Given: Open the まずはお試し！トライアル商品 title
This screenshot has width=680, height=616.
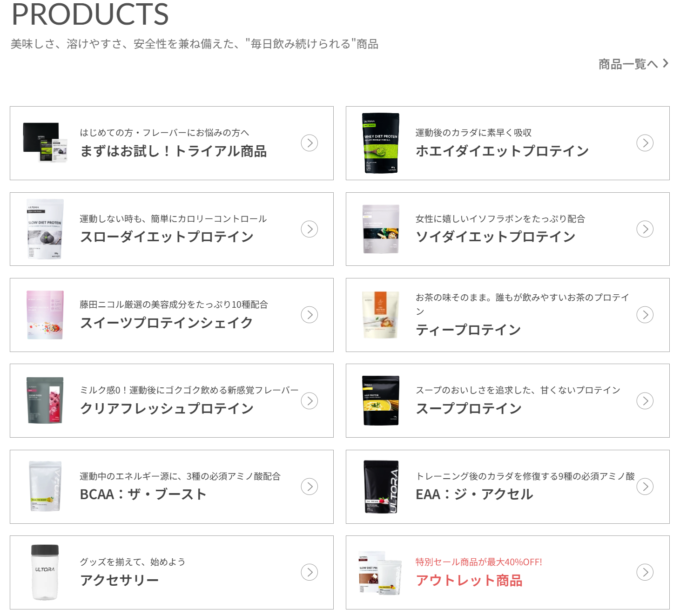Looking at the screenshot, I should tap(174, 151).
